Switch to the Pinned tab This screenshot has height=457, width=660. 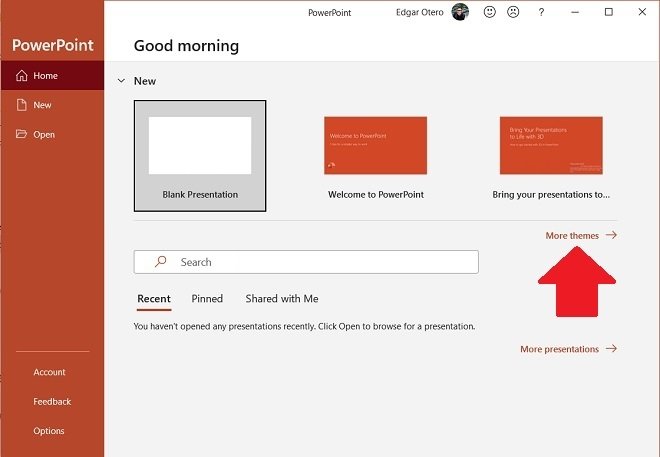coord(207,299)
